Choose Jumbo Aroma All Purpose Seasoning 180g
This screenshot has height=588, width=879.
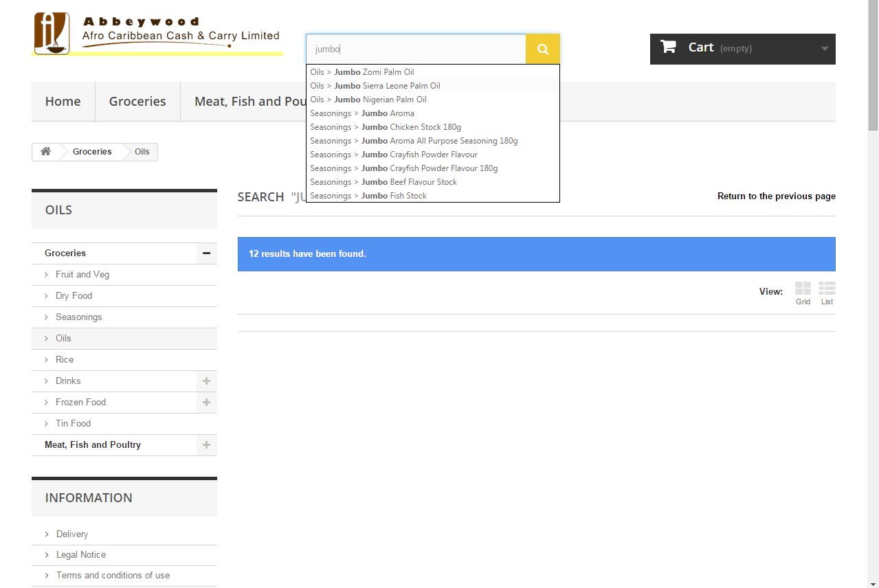point(433,141)
